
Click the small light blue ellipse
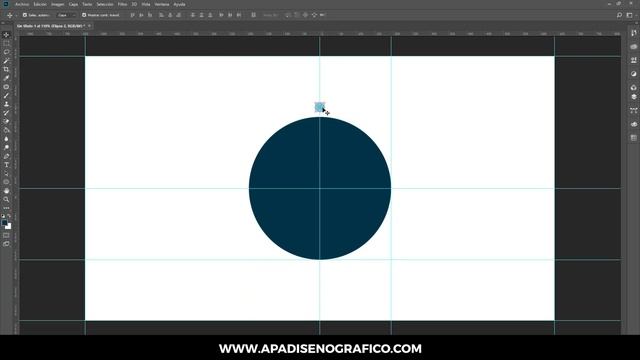(320, 107)
